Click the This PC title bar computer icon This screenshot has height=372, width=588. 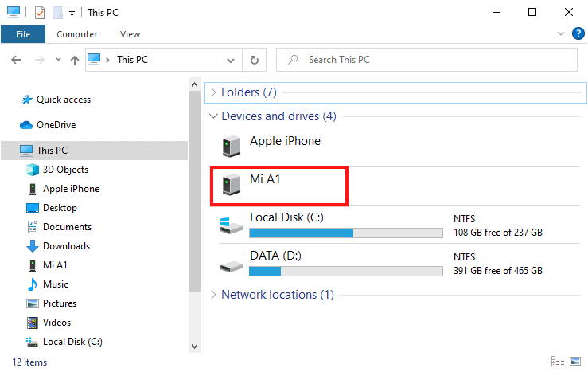coord(14,12)
